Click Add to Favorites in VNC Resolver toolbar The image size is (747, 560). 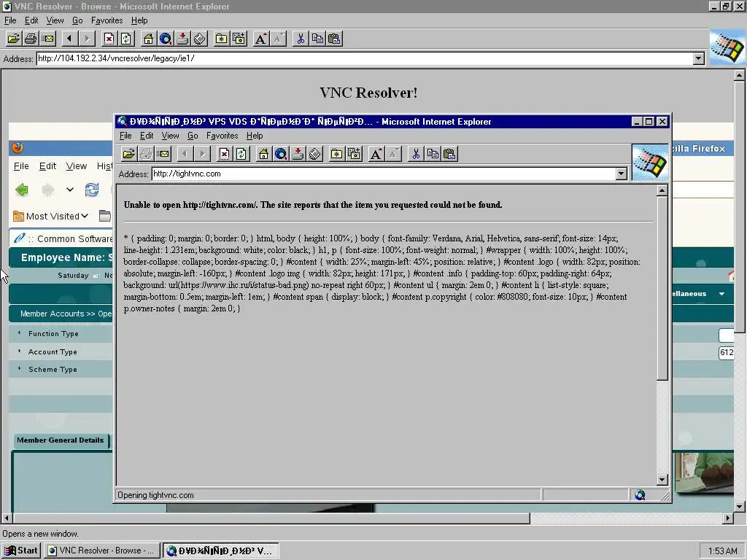coord(239,39)
